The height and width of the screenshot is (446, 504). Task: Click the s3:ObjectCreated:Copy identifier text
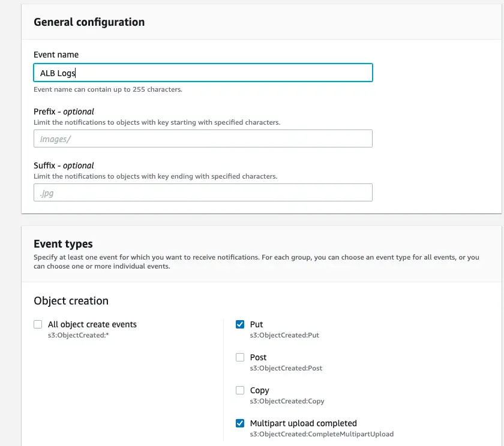[287, 401]
